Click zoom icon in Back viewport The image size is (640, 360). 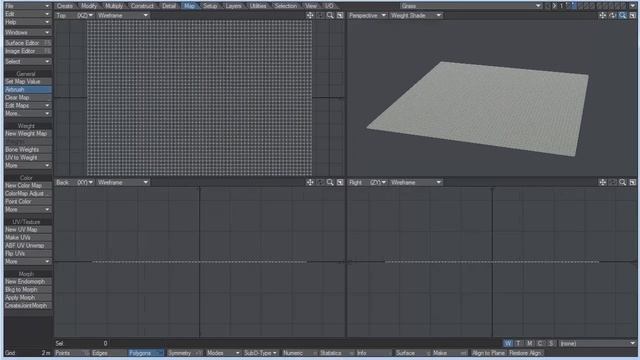(x=330, y=182)
